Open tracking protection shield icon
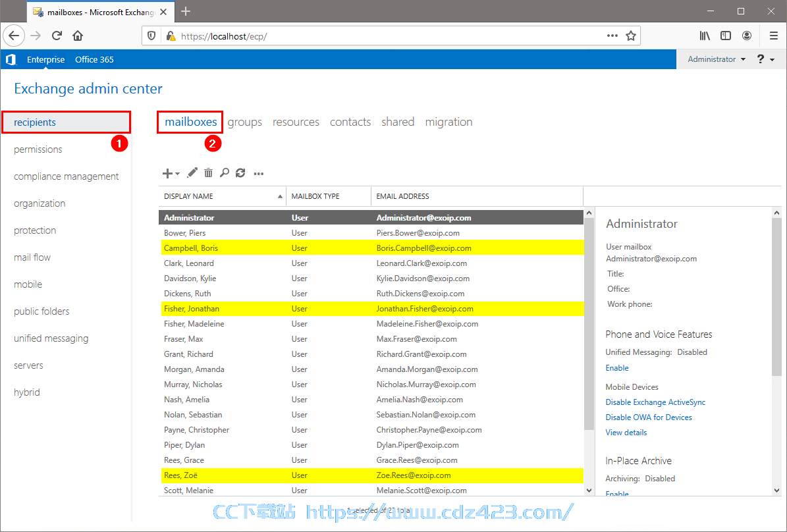787x532 pixels. [151, 36]
